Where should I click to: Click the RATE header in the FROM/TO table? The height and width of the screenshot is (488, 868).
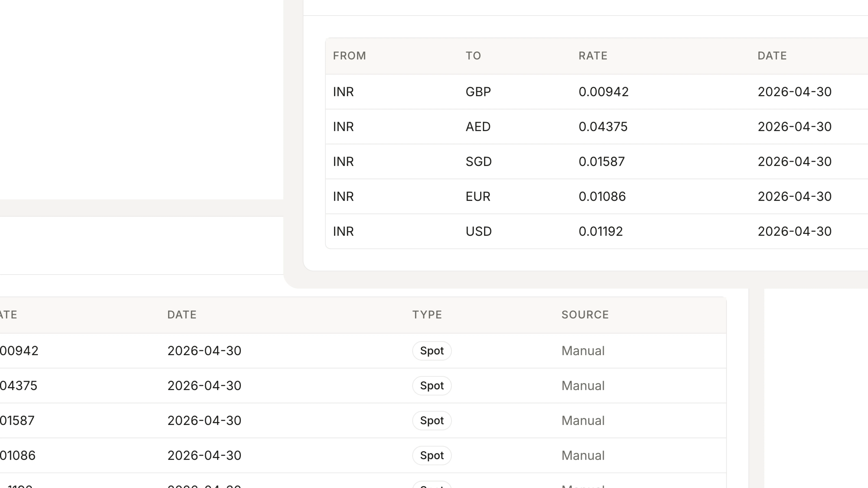click(x=593, y=56)
